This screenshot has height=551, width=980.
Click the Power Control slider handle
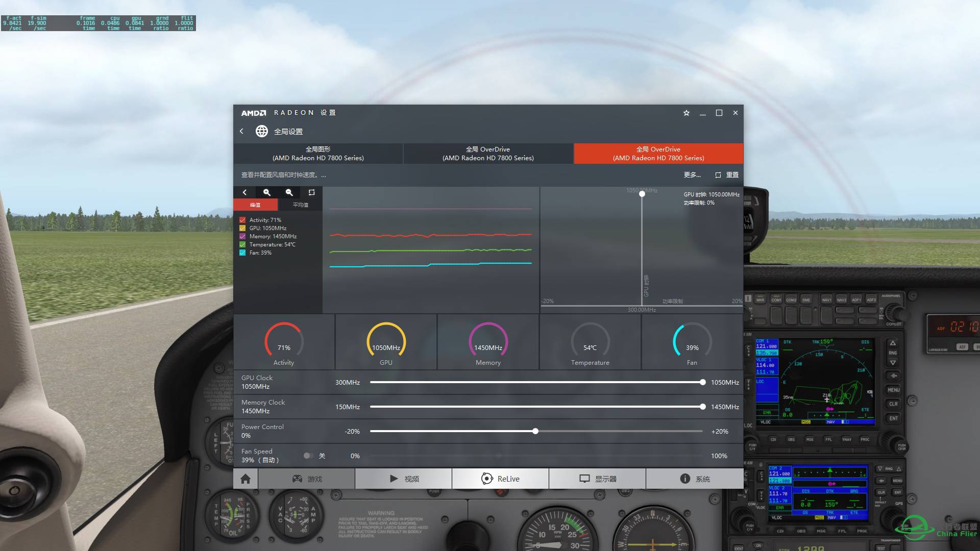coord(535,431)
